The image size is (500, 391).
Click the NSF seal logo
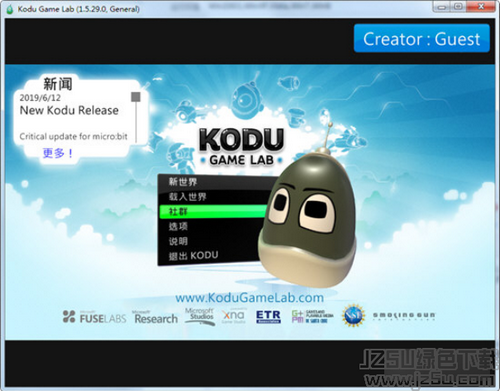353,315
